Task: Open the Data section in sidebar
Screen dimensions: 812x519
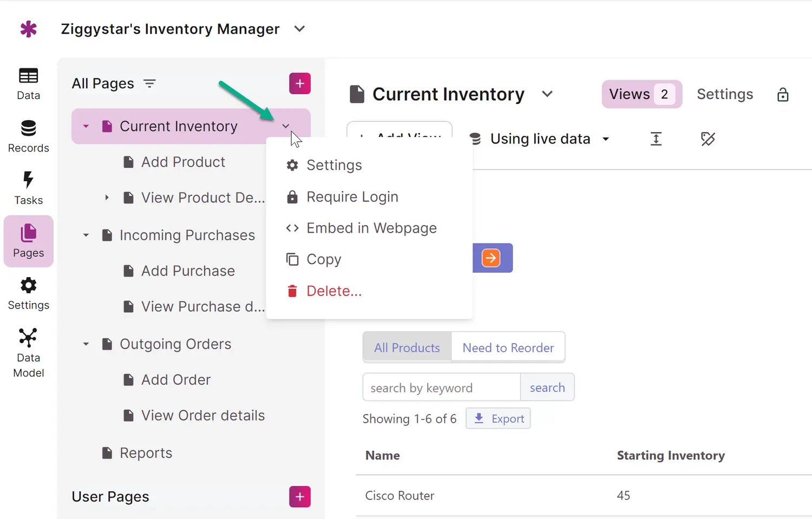Action: [28, 84]
